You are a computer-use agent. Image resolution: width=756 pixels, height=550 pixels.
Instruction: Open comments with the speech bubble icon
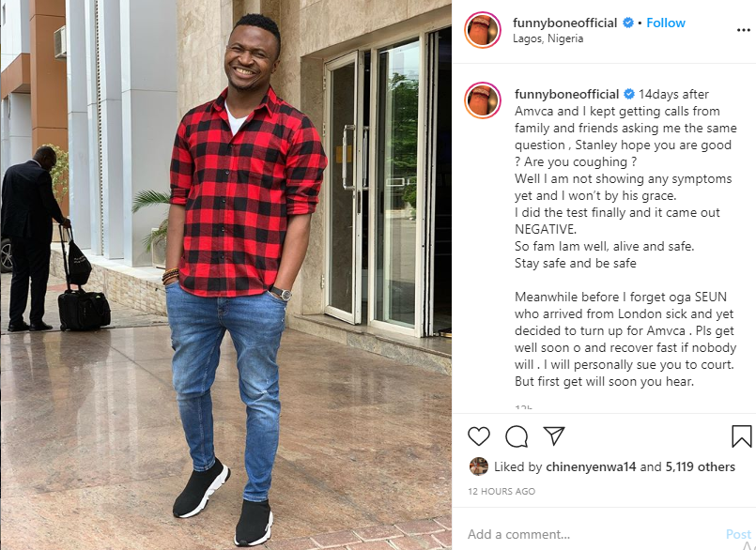(x=517, y=436)
